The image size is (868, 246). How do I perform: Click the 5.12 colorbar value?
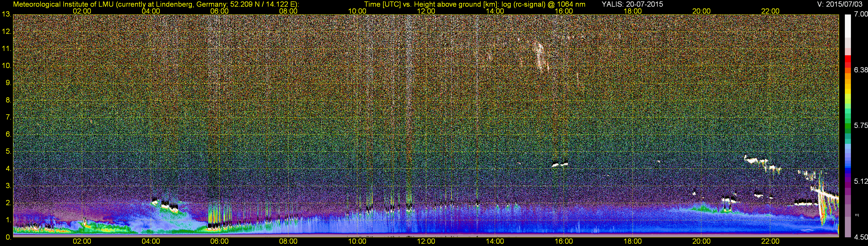point(861,181)
